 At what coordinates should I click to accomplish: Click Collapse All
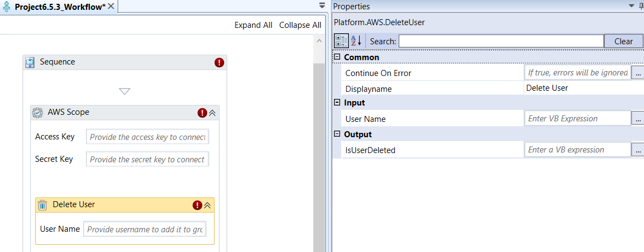pos(300,25)
